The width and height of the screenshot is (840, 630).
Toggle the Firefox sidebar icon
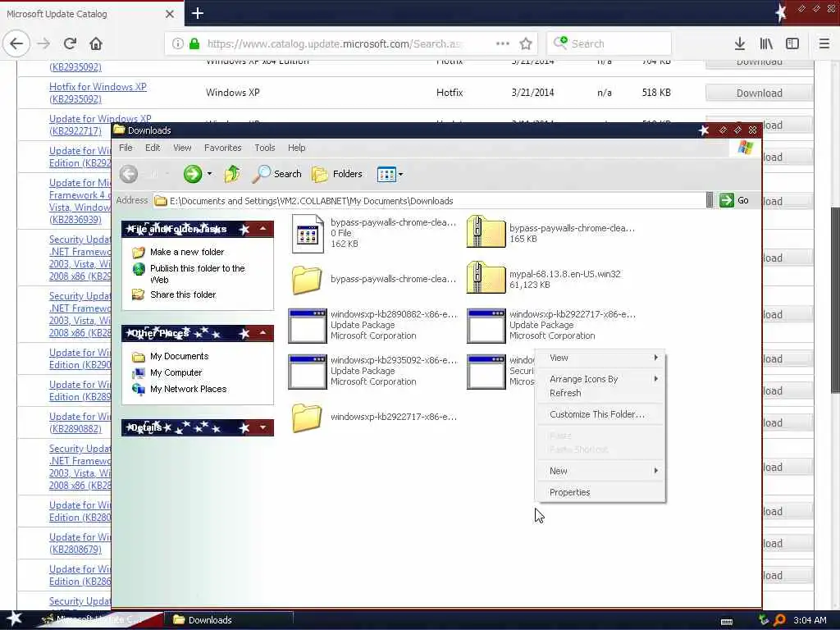pyautogui.click(x=792, y=43)
